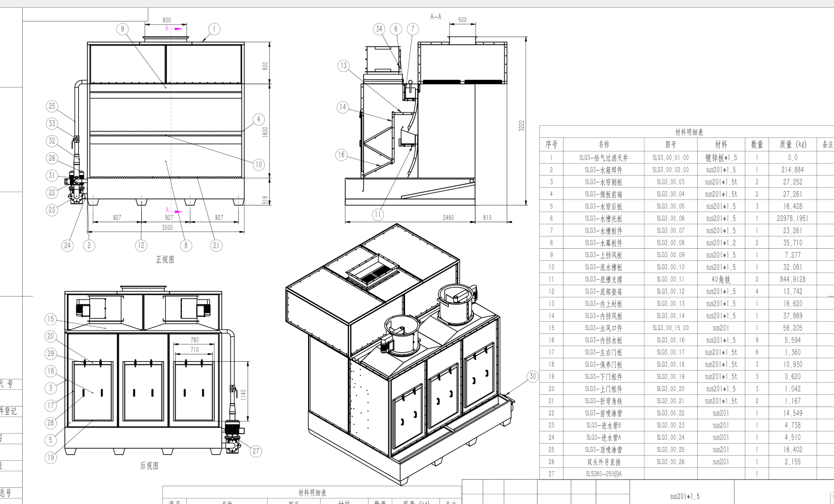The image size is (834, 504).
Task: Click the 序号 column header
Action: tap(551, 145)
